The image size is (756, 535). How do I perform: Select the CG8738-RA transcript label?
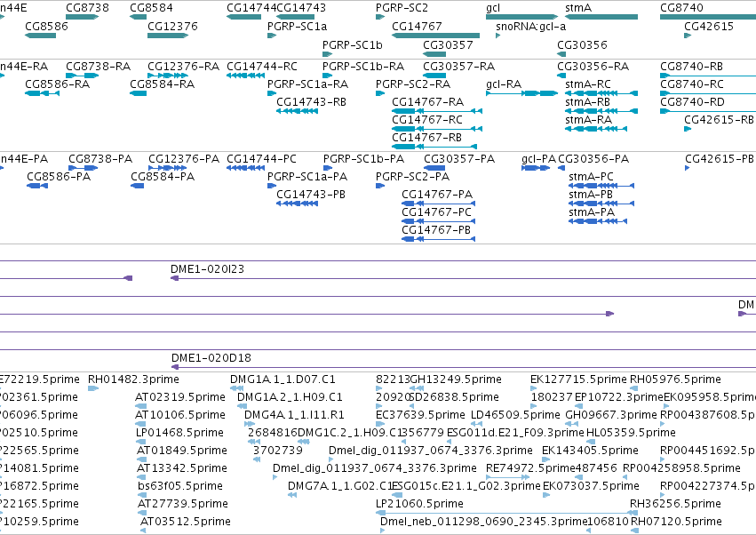pyautogui.click(x=99, y=66)
